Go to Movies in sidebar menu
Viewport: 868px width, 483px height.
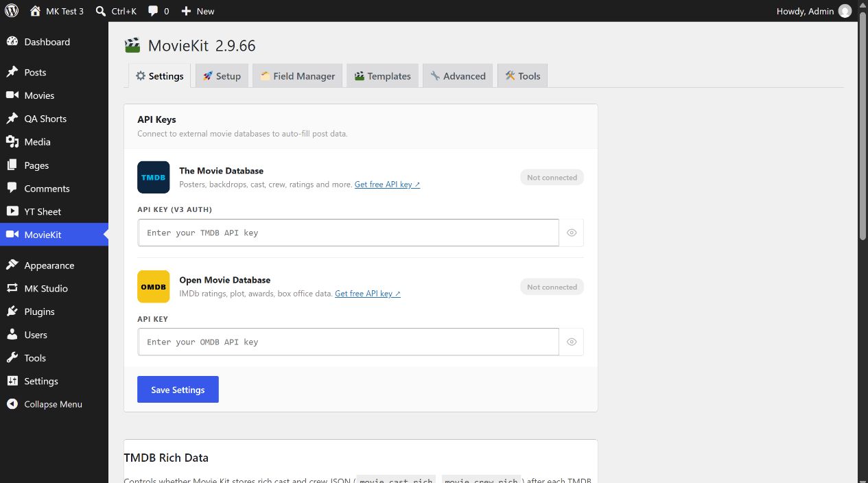tap(54, 95)
